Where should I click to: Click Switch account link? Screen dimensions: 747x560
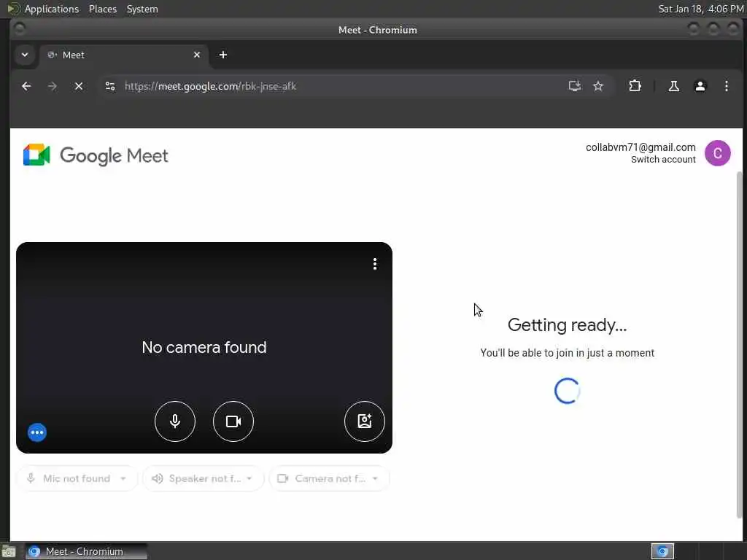(x=663, y=160)
